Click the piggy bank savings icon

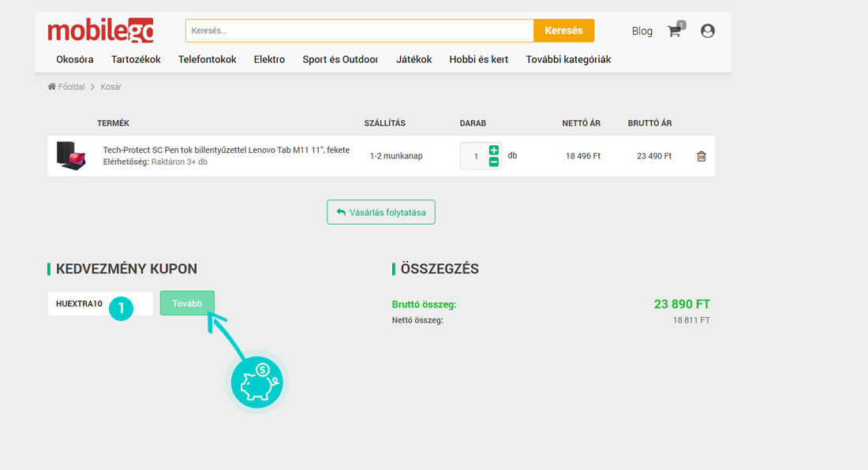click(257, 382)
